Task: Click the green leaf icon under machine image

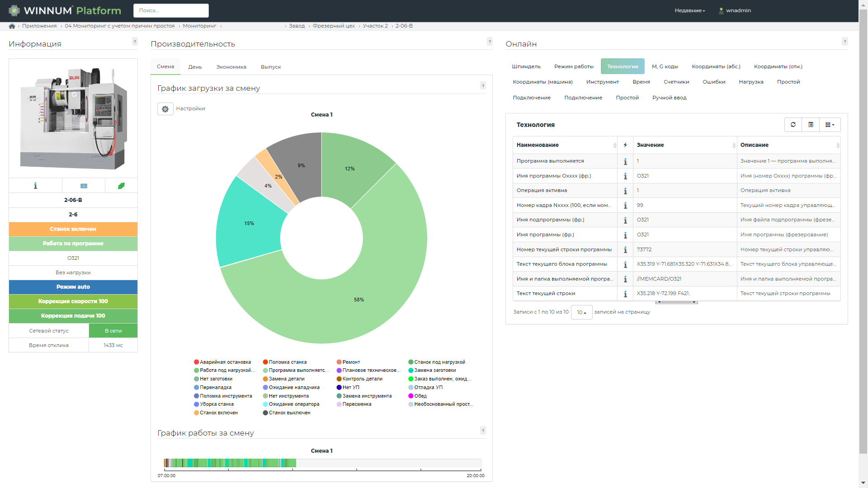Action: point(121,186)
